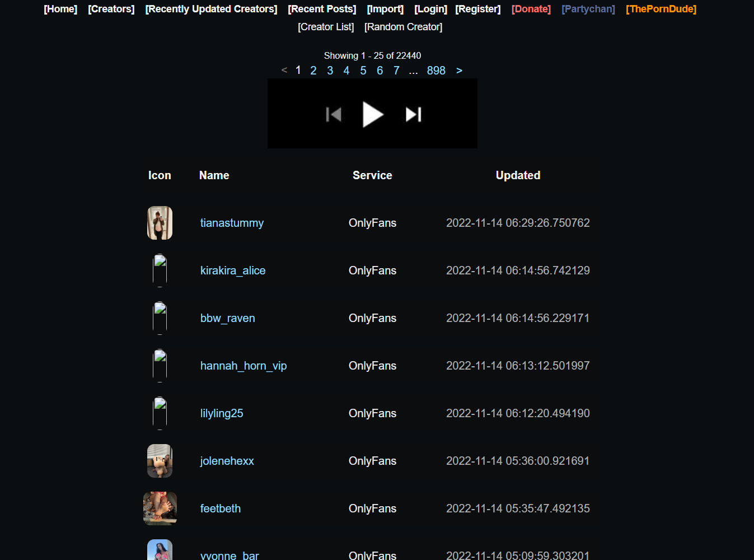Open tianastummy profile icon

click(x=160, y=223)
